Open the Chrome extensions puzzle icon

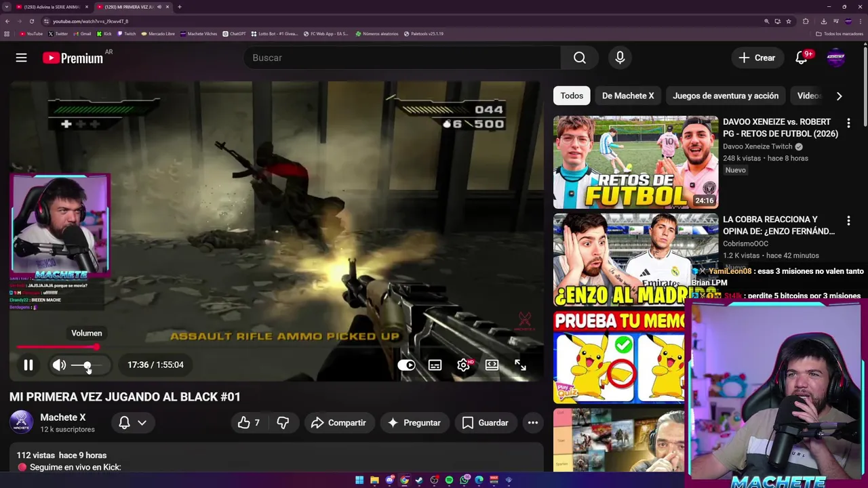(x=806, y=21)
